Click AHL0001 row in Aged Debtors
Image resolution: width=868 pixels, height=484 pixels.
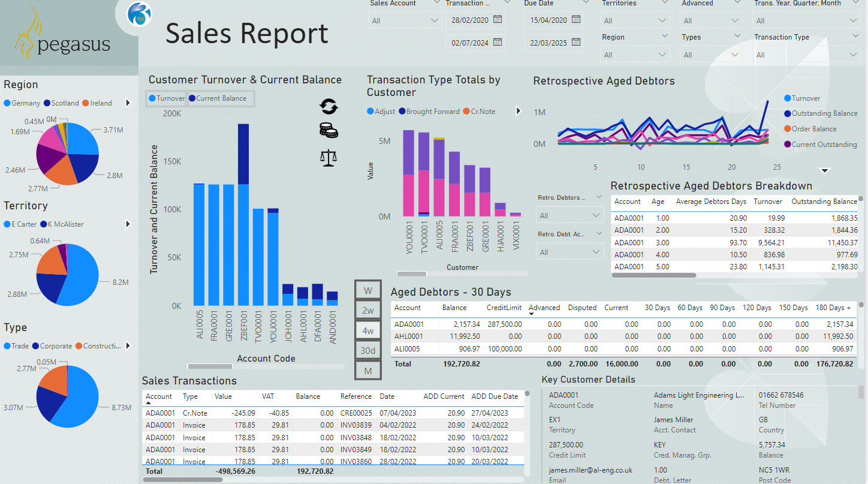pos(623,336)
